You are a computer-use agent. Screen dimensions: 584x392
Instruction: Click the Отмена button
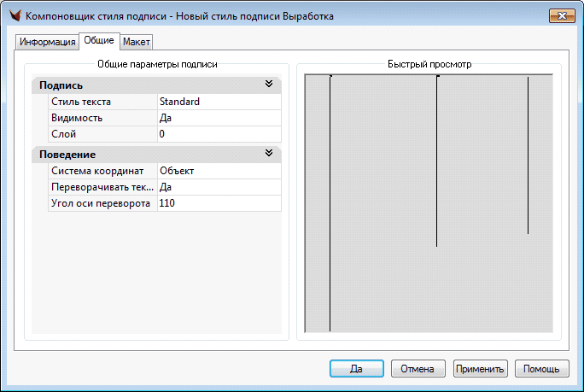[418, 369]
